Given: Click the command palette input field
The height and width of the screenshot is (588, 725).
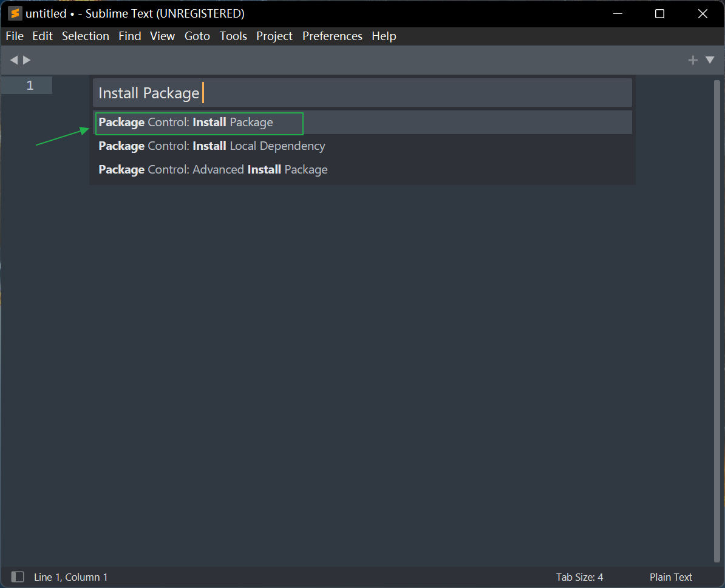Looking at the screenshot, I should point(362,93).
